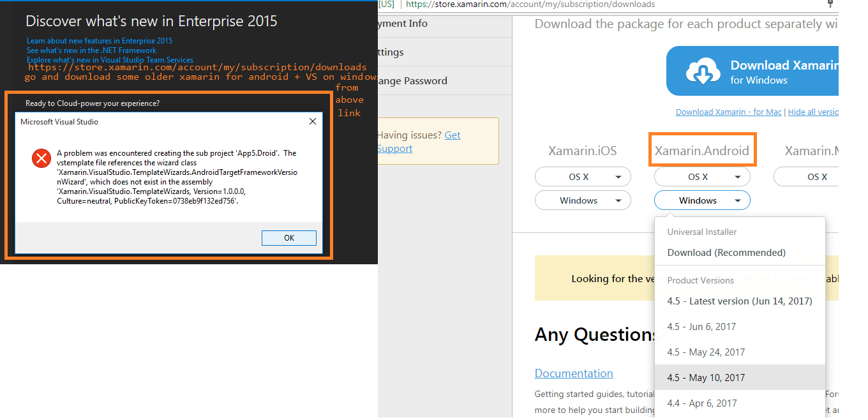Expand the Windows dropdown under Xamarin.iOS

click(x=583, y=200)
